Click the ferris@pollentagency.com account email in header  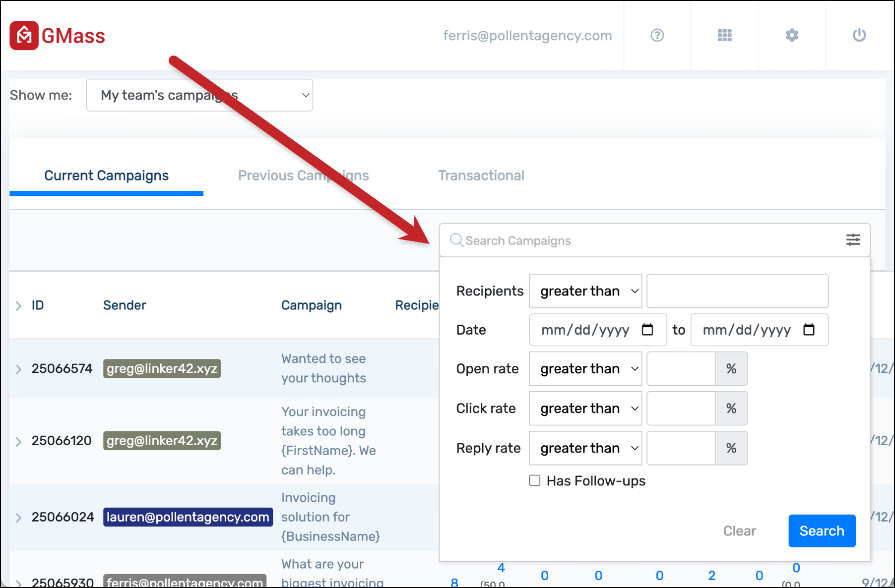[x=527, y=36]
